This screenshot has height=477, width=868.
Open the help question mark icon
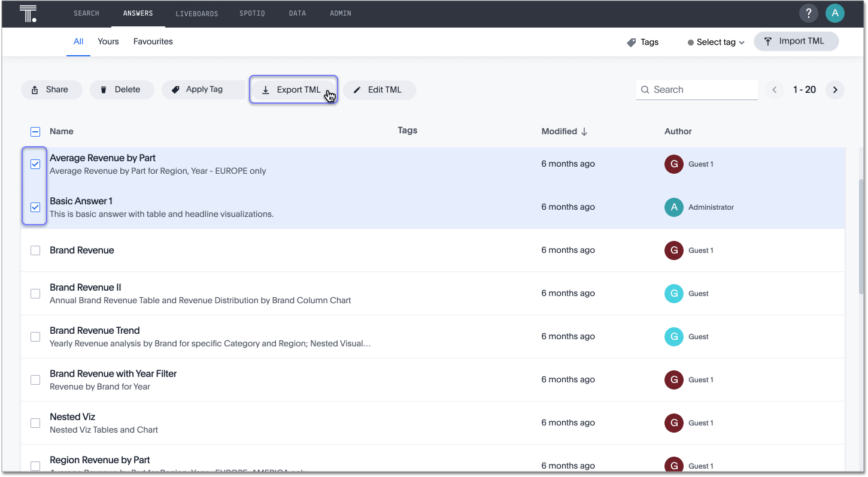pyautogui.click(x=808, y=13)
